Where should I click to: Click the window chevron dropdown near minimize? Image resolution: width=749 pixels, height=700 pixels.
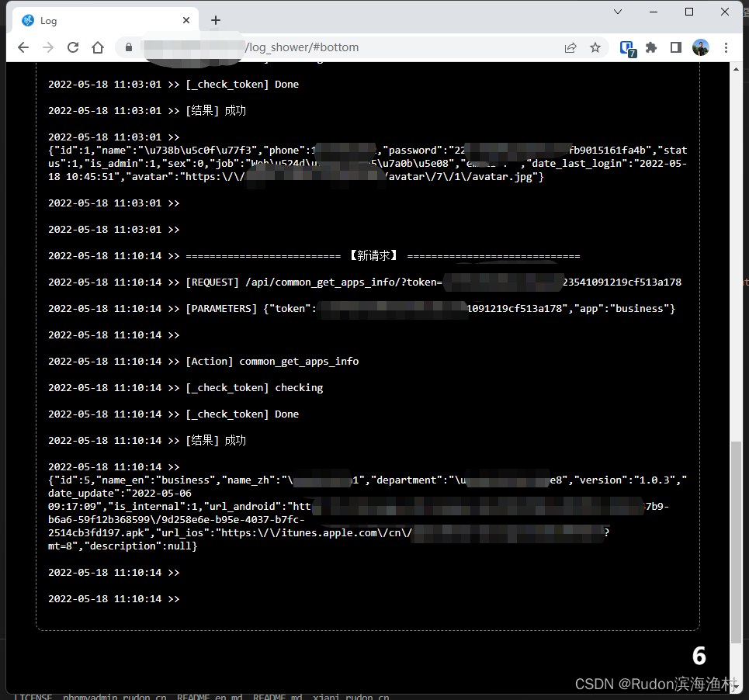point(617,12)
